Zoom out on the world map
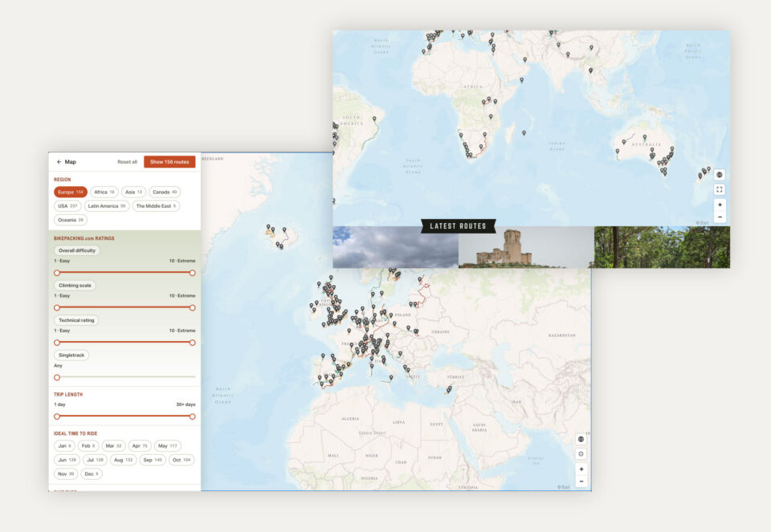This screenshot has width=771, height=532. click(720, 217)
